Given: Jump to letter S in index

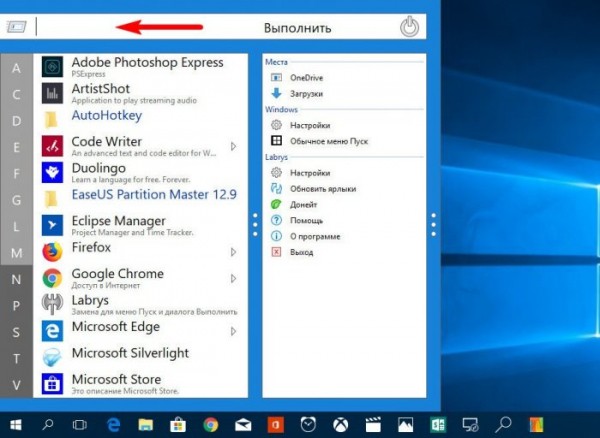Looking at the screenshot, I should pyautogui.click(x=16, y=332).
